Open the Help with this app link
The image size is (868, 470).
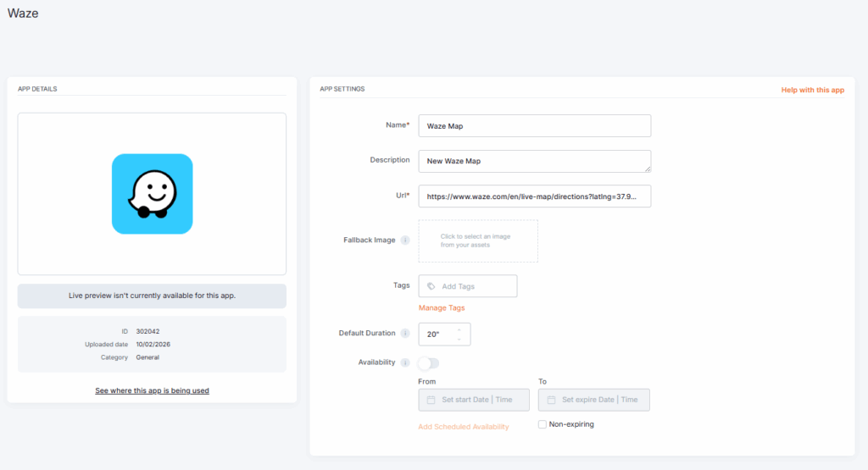(x=812, y=90)
